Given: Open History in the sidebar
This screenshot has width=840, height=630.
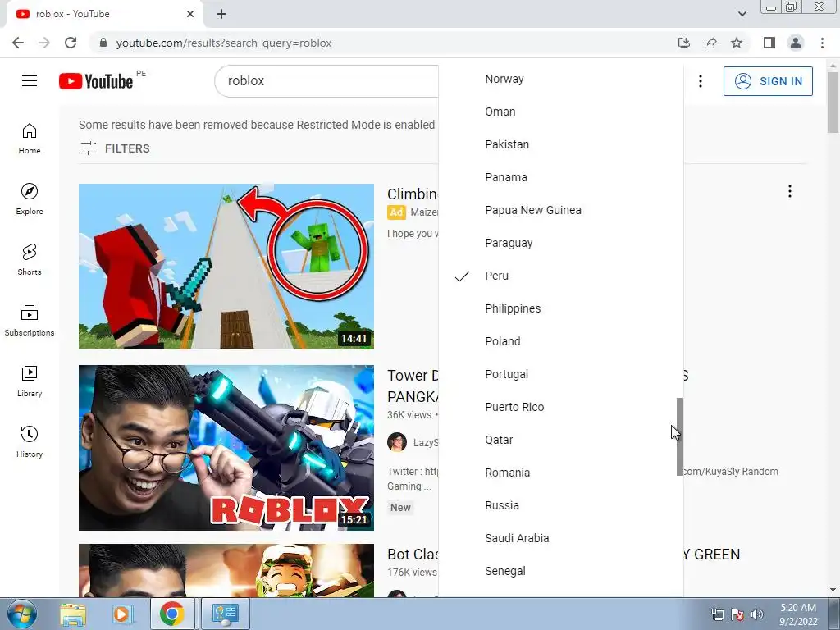Looking at the screenshot, I should 30,441.
